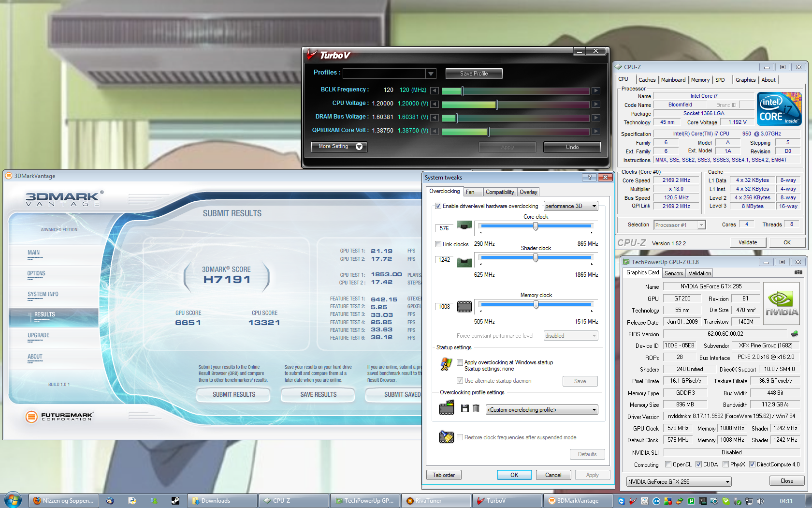
Task: Increase DRAM Bus Voltage with the right arrow
Action: [x=596, y=118]
